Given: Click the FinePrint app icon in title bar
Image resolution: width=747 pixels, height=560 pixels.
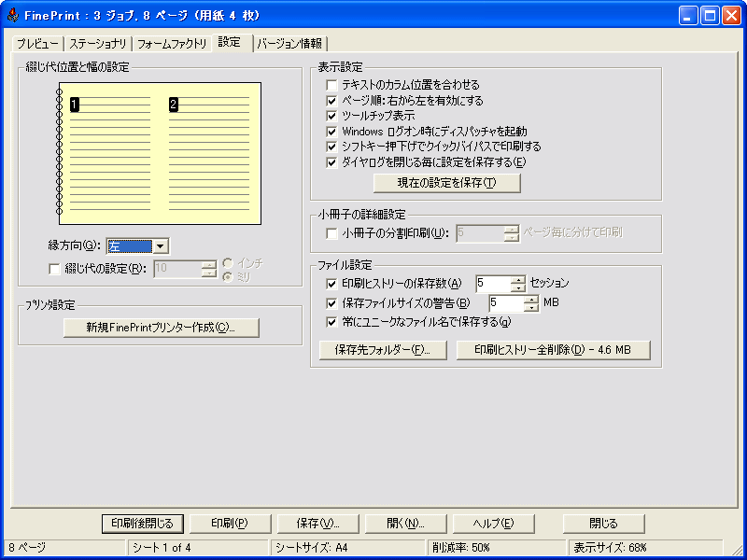Looking at the screenshot, I should [x=12, y=16].
